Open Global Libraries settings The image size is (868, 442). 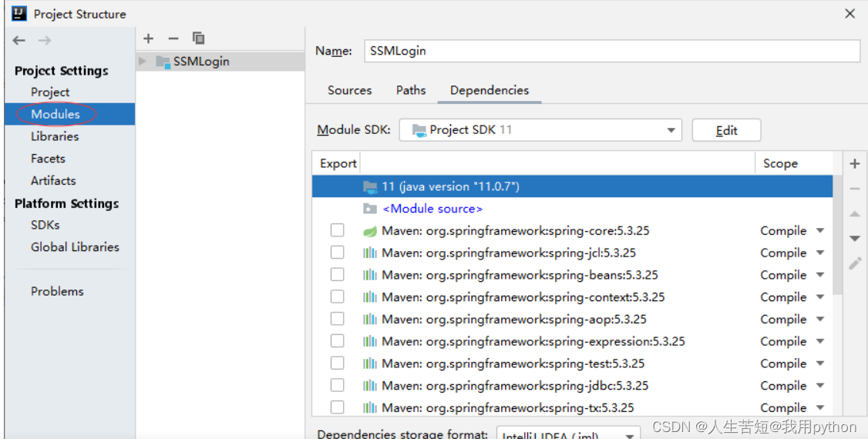[75, 246]
